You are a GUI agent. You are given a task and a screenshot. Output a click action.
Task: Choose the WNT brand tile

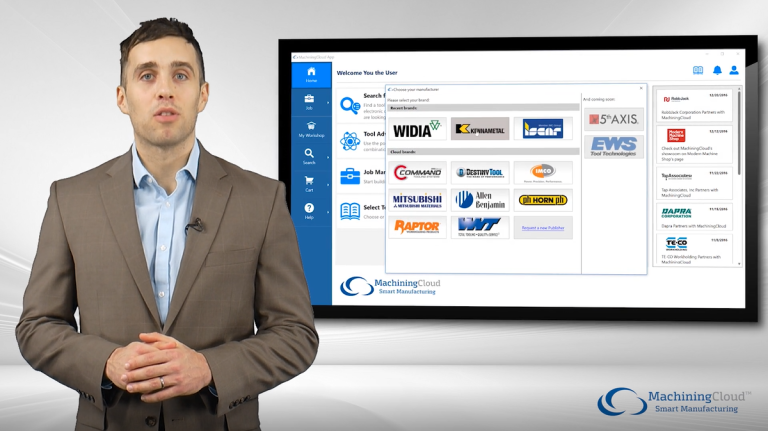point(480,227)
